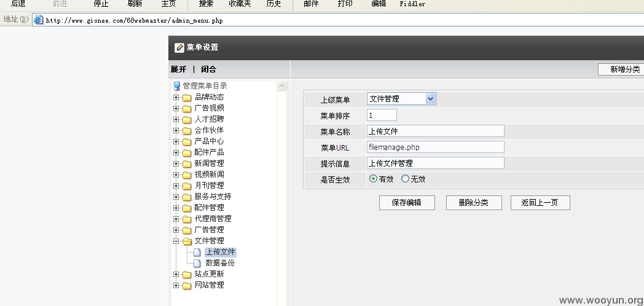Click the folder icon next to 广告管理
Screen dimensions: 644x306
[x=187, y=231]
